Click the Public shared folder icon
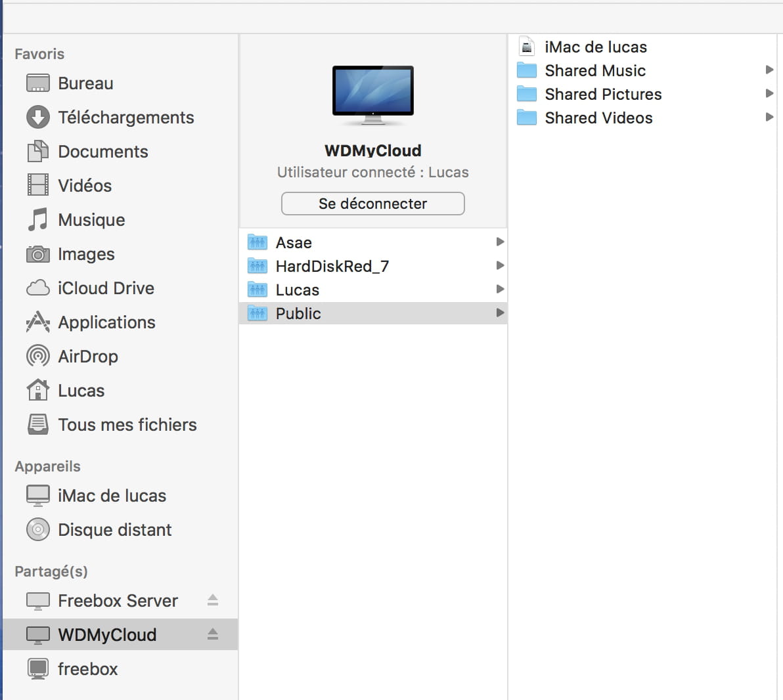This screenshot has width=783, height=700. [257, 313]
